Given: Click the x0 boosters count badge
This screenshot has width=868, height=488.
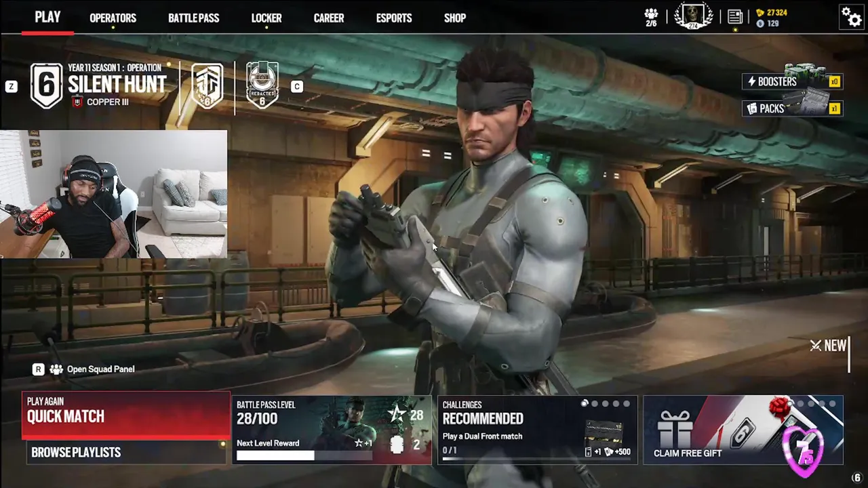Looking at the screenshot, I should (834, 82).
